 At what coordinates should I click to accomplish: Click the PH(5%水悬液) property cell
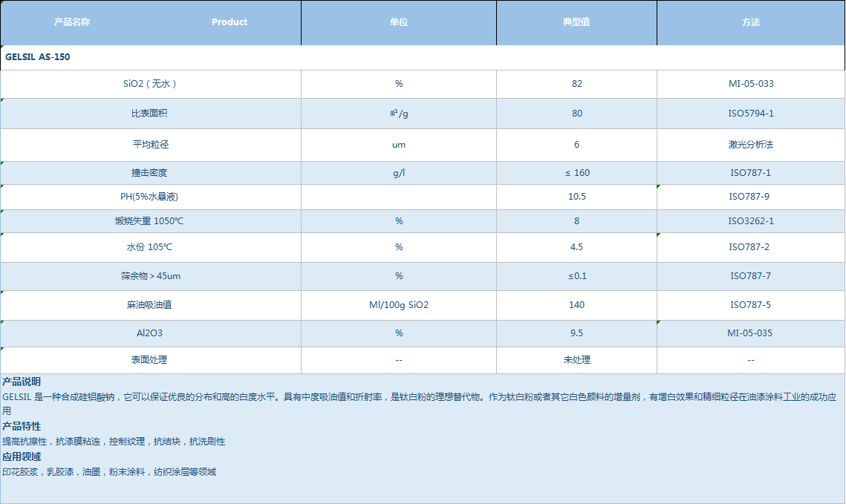tap(151, 197)
